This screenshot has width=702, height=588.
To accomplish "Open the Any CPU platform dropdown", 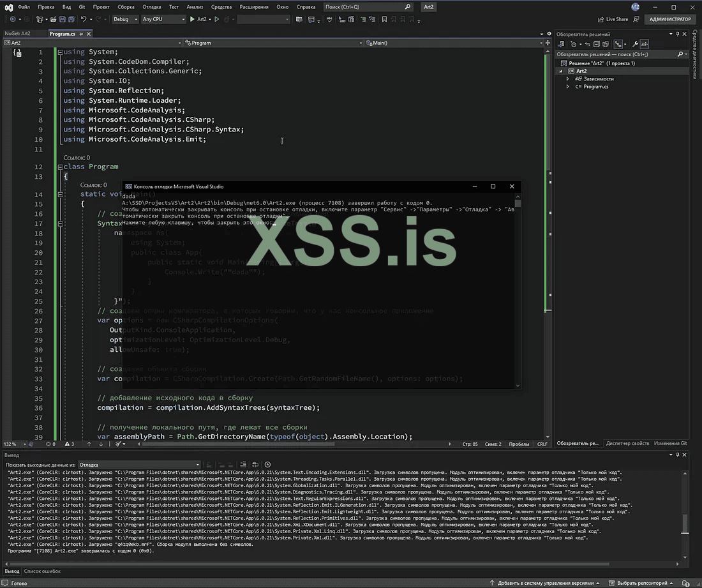I will [x=163, y=19].
